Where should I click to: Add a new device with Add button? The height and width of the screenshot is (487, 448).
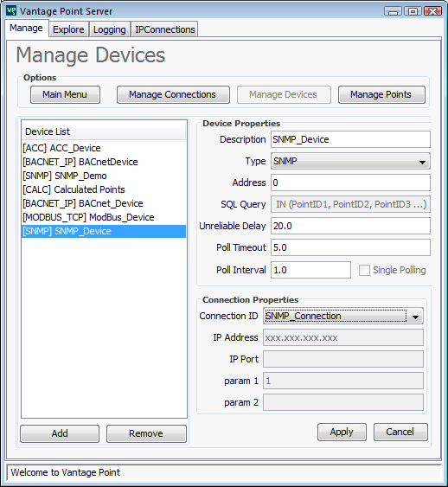60,433
